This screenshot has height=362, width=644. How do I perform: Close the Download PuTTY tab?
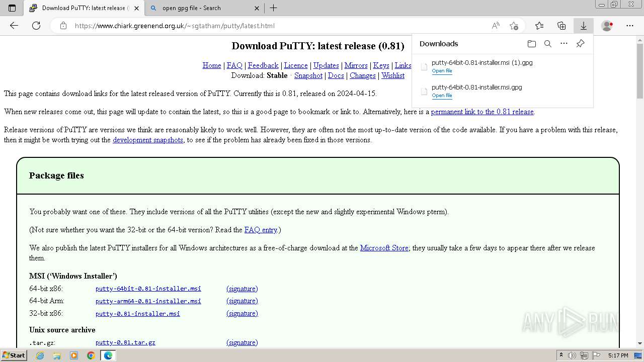136,8
